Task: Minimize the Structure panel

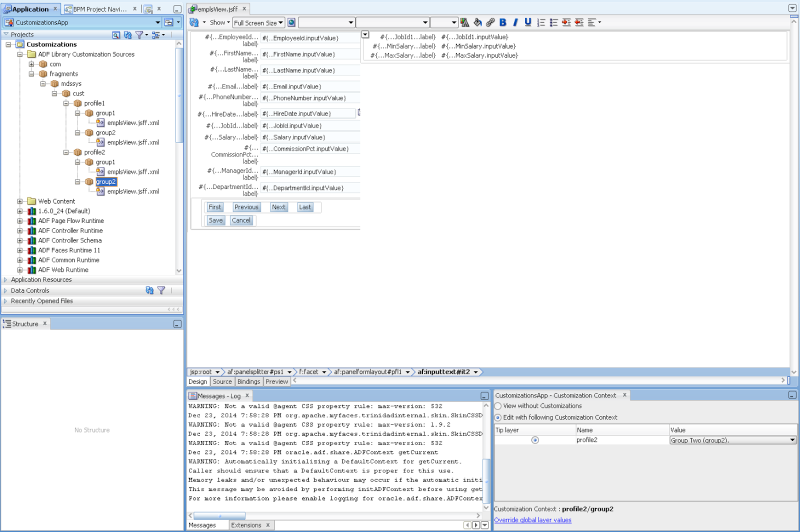Action: [177, 324]
